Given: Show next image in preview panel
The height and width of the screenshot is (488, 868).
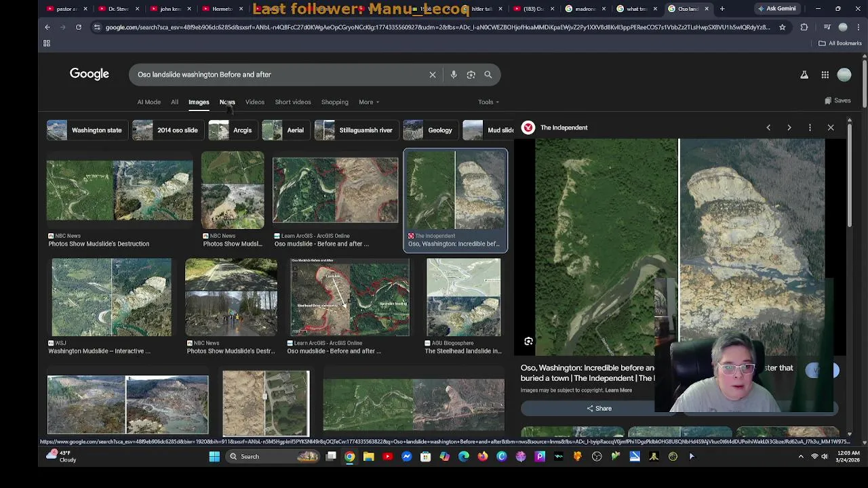Looking at the screenshot, I should click(789, 127).
